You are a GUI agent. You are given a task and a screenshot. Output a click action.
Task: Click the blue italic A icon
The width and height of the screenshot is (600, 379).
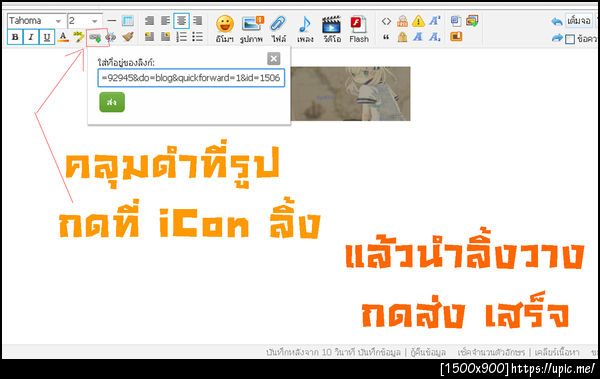(418, 37)
